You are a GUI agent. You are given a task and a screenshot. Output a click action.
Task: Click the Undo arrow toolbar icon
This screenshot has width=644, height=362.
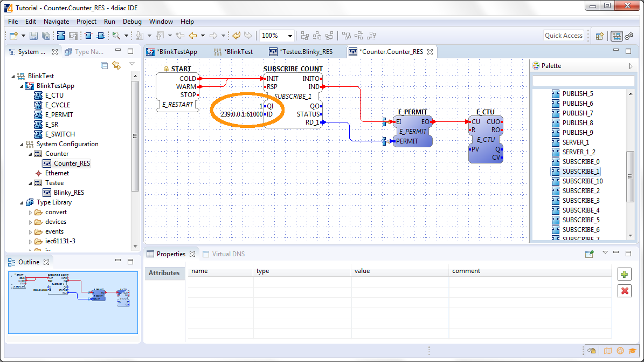237,36
